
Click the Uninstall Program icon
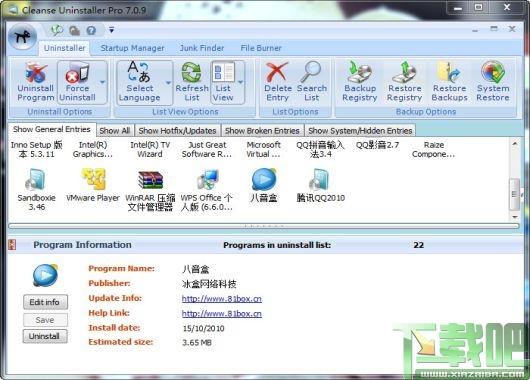[35, 72]
